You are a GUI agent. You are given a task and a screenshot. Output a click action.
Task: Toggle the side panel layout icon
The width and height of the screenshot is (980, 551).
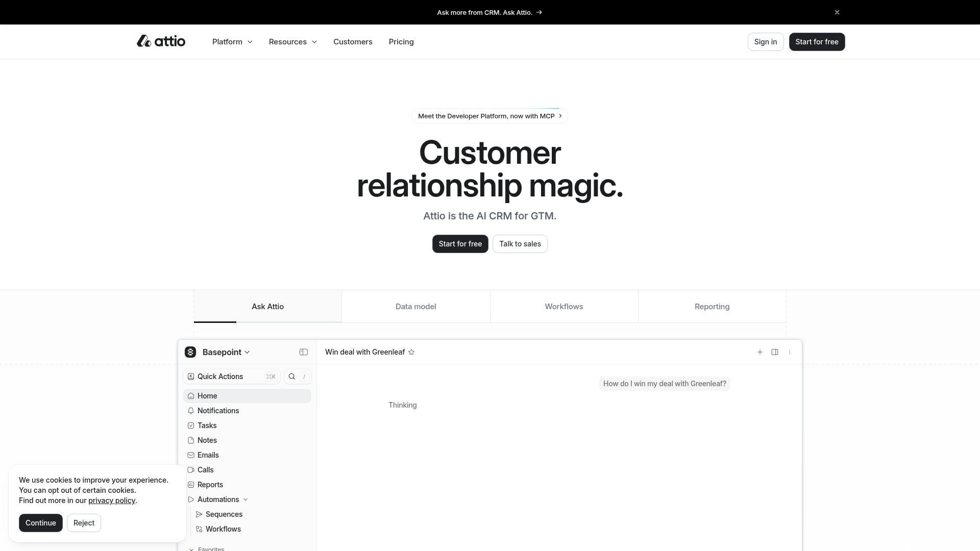[x=775, y=352]
